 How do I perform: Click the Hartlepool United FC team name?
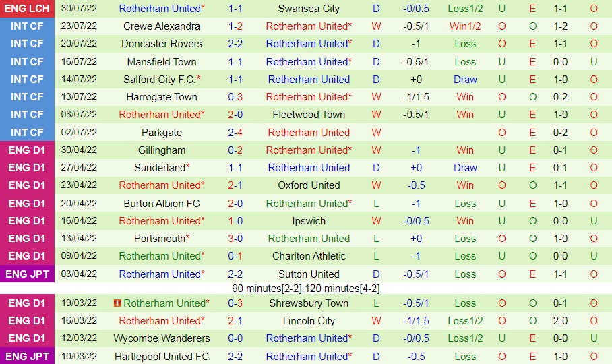click(x=162, y=356)
